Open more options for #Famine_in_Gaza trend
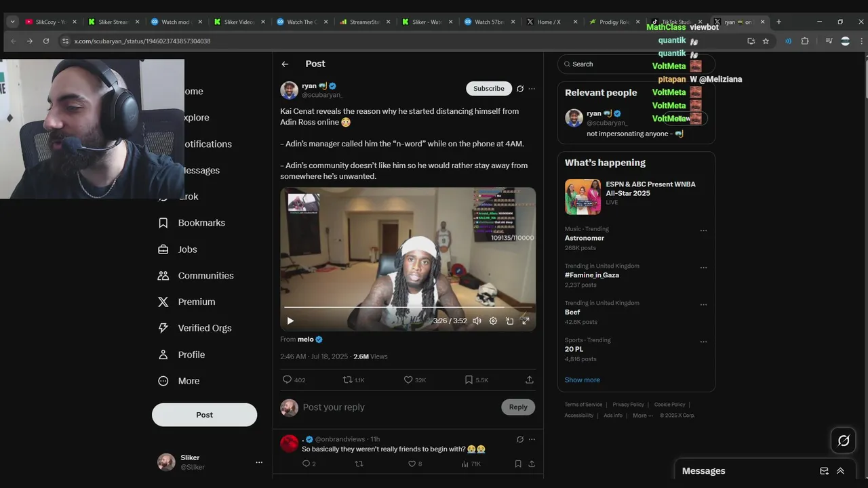This screenshot has height=488, width=868. (x=703, y=268)
